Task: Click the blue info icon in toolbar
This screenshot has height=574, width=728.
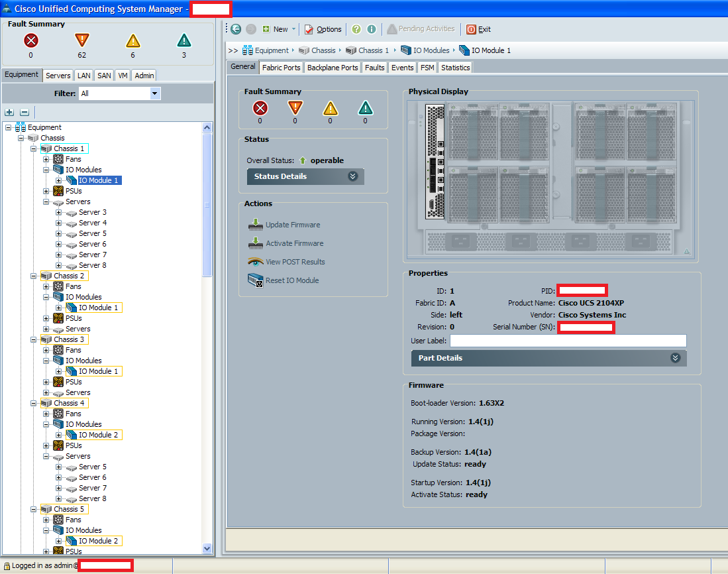Action: click(372, 29)
